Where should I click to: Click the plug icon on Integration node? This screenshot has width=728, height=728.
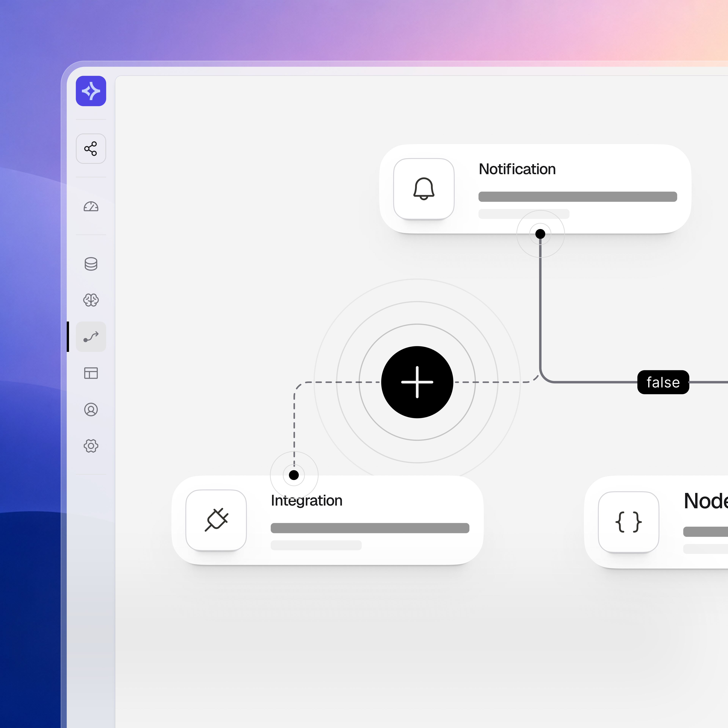[216, 520]
